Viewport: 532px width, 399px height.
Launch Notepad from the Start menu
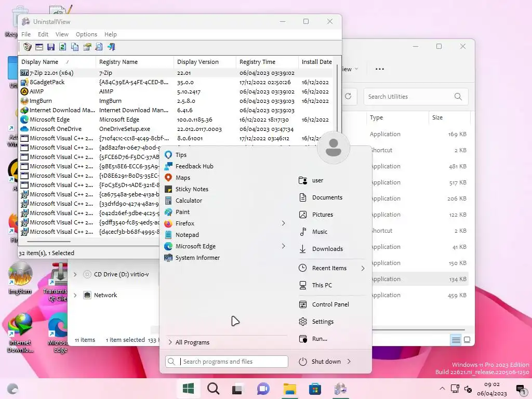click(x=225, y=235)
